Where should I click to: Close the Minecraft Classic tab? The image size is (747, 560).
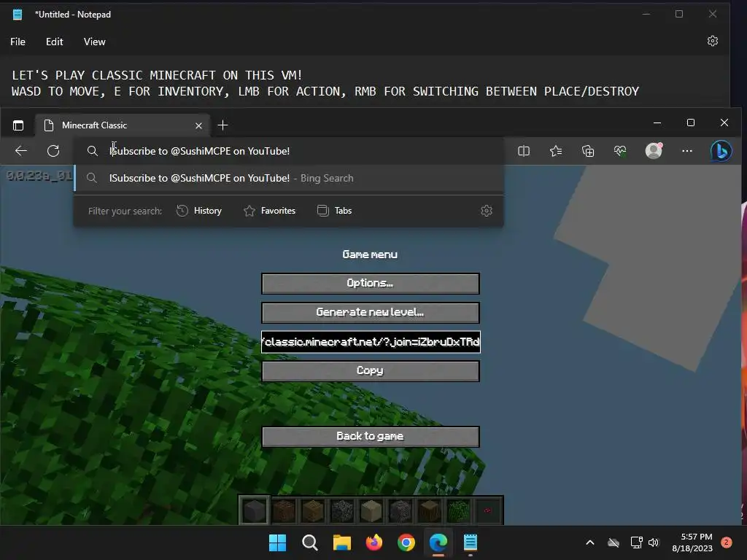(x=198, y=125)
